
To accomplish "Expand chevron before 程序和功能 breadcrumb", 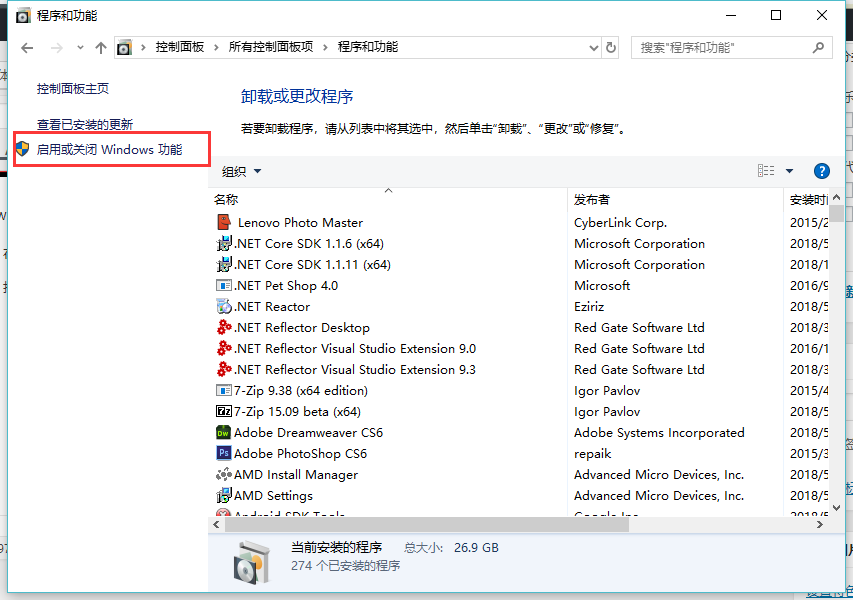I will [325, 47].
